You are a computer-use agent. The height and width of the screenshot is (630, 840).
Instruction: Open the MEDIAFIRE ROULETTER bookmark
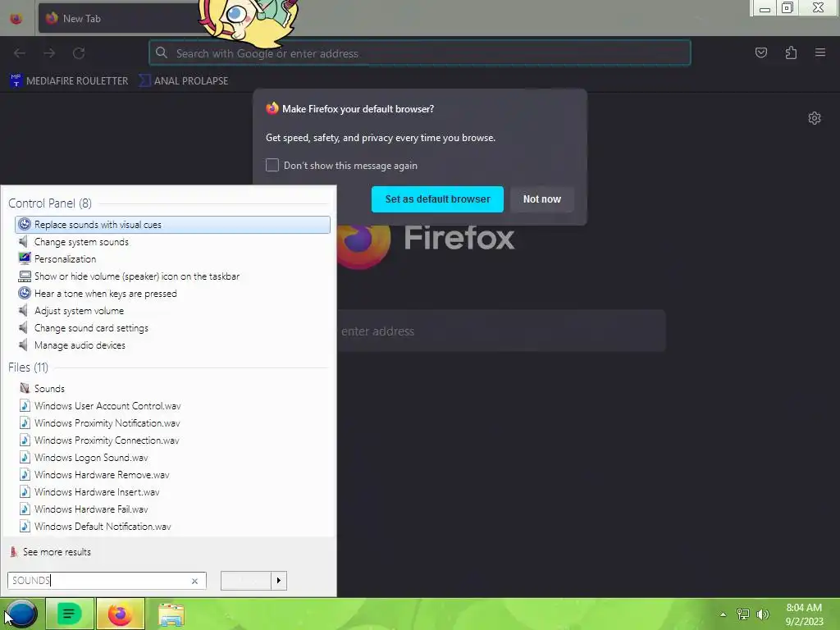coord(69,81)
